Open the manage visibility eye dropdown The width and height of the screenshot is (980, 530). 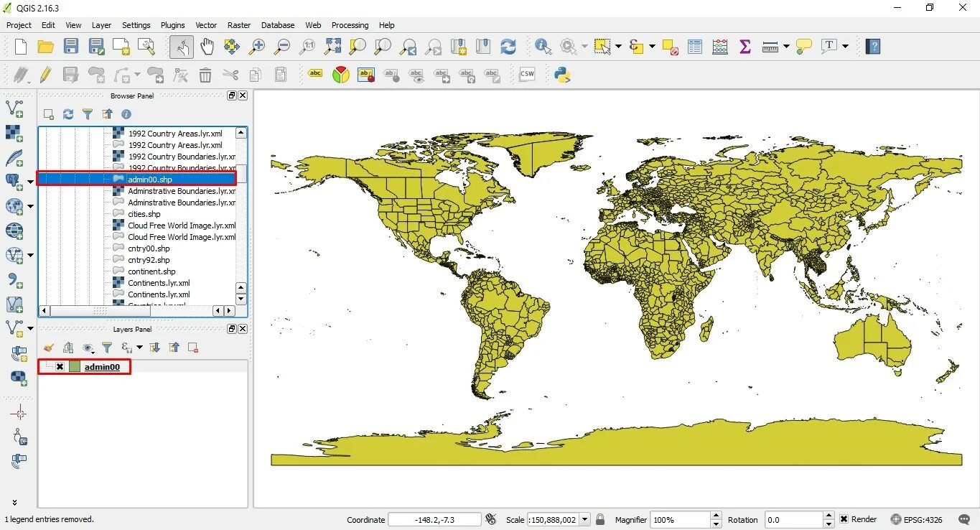pyautogui.click(x=88, y=348)
